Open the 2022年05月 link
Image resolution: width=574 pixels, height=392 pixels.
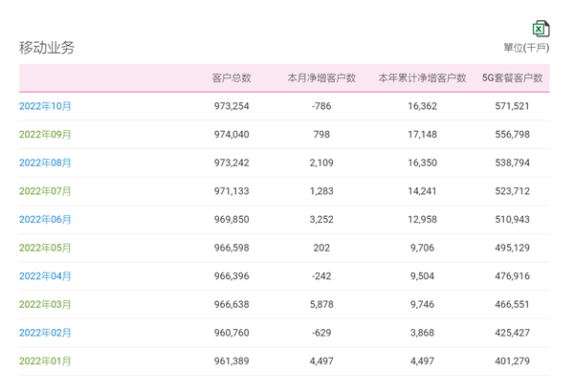pos(45,248)
